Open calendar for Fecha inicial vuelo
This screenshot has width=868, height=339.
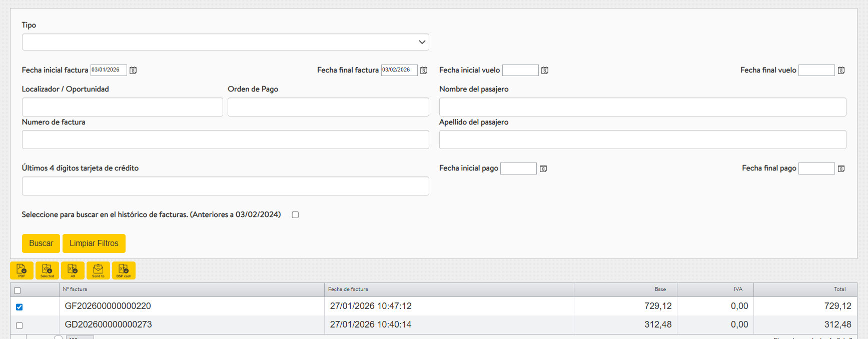click(545, 70)
